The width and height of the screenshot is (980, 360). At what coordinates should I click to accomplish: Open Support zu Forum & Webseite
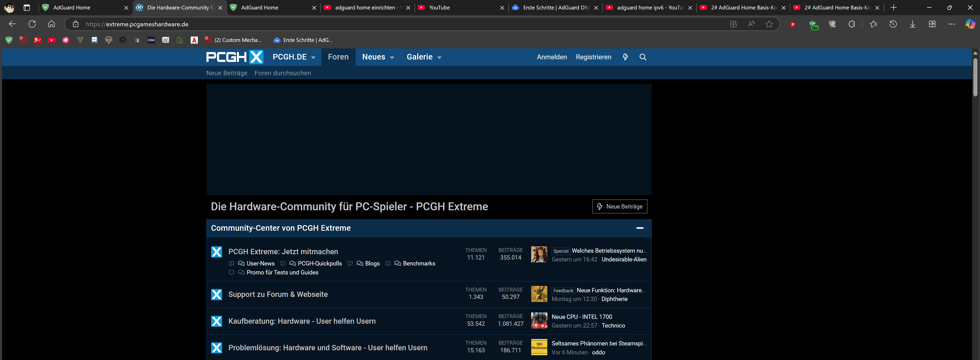pyautogui.click(x=278, y=295)
